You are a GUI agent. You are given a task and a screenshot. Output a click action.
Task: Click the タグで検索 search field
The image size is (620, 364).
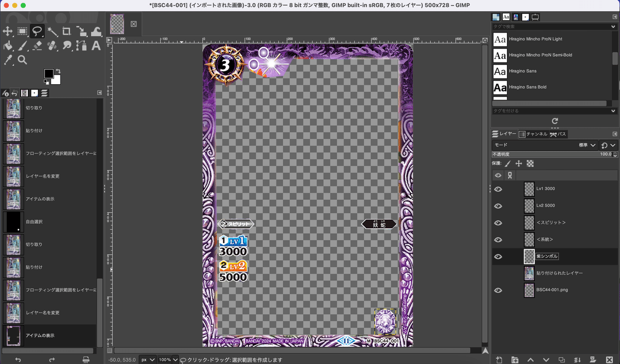click(550, 26)
